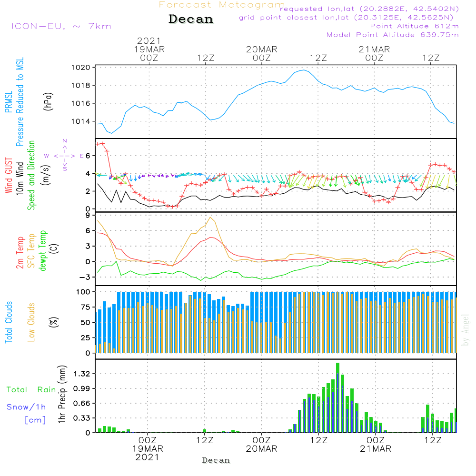Click the "Model Point Altitude 639.75m" text
The height and width of the screenshot is (476, 476).
click(x=392, y=35)
